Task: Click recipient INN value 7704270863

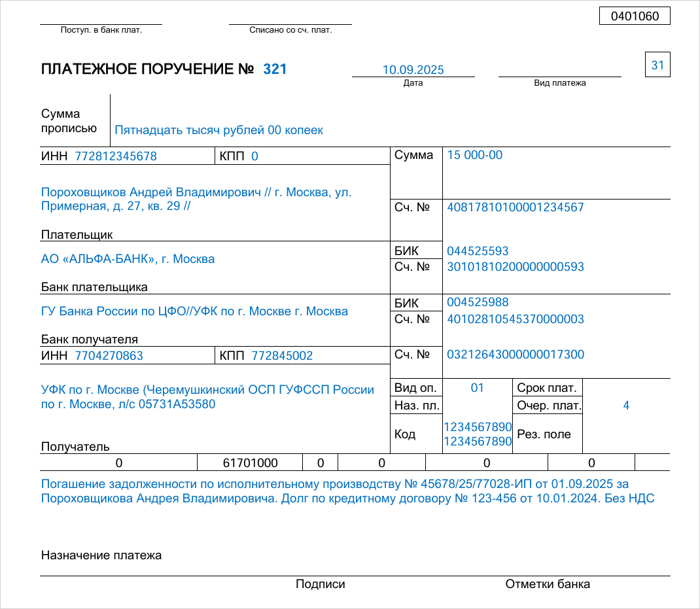Action: 109,356
